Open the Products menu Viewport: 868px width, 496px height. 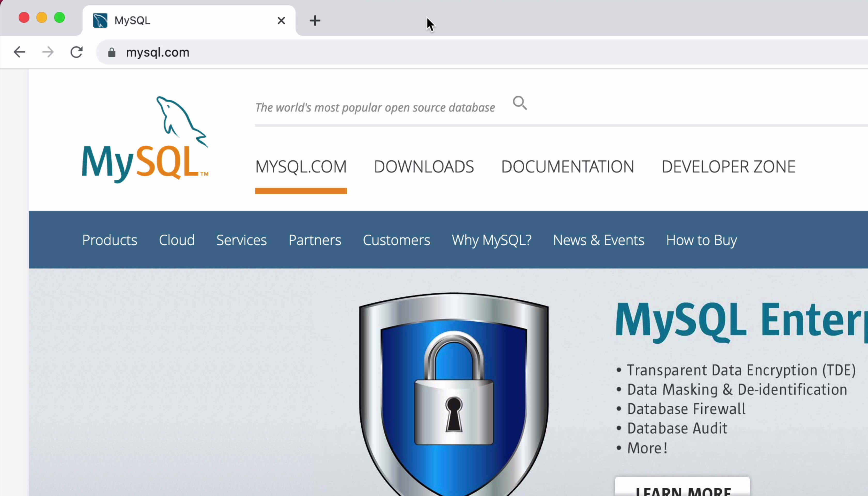(x=110, y=240)
